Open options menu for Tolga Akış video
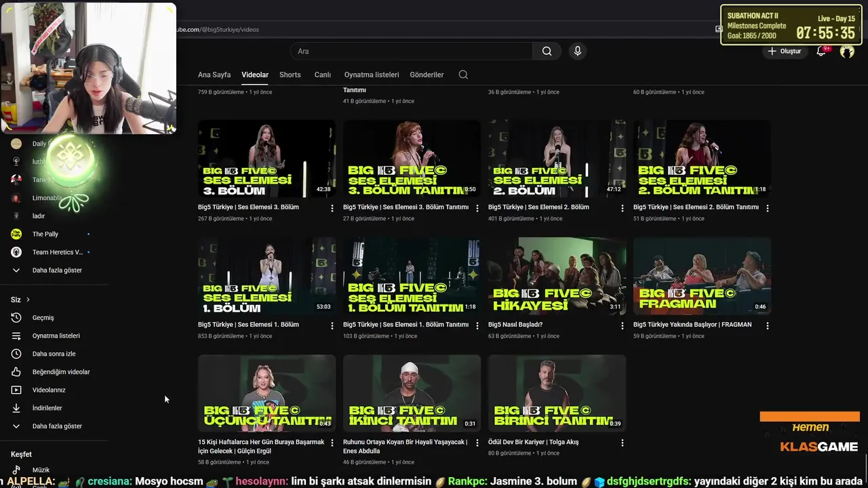868x488 pixels. pyautogui.click(x=622, y=443)
